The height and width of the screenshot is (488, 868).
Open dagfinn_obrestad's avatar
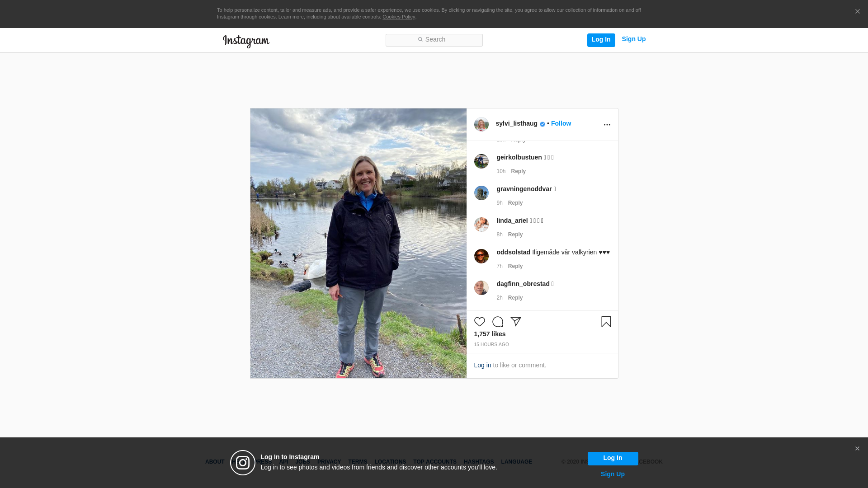[481, 288]
